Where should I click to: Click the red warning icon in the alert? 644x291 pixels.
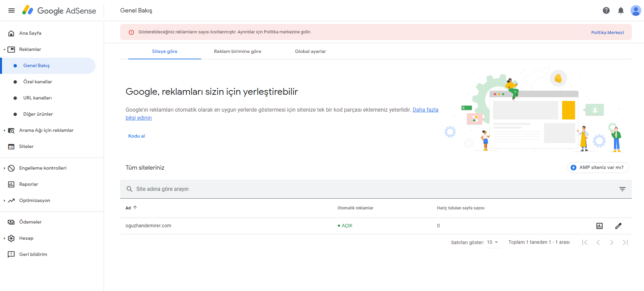click(131, 32)
